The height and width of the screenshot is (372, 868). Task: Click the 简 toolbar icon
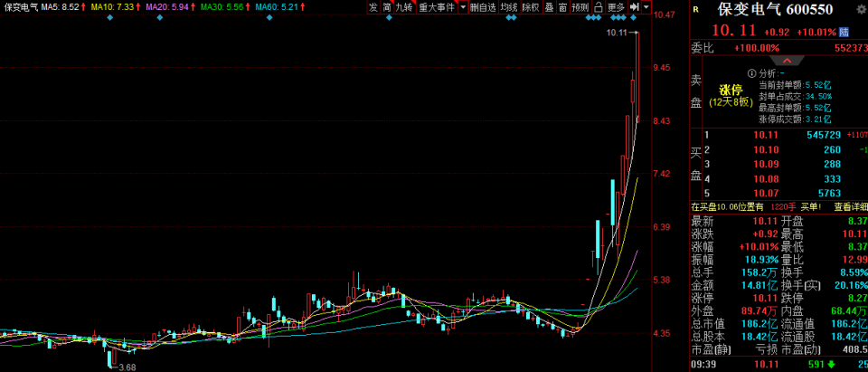pyautogui.click(x=387, y=7)
